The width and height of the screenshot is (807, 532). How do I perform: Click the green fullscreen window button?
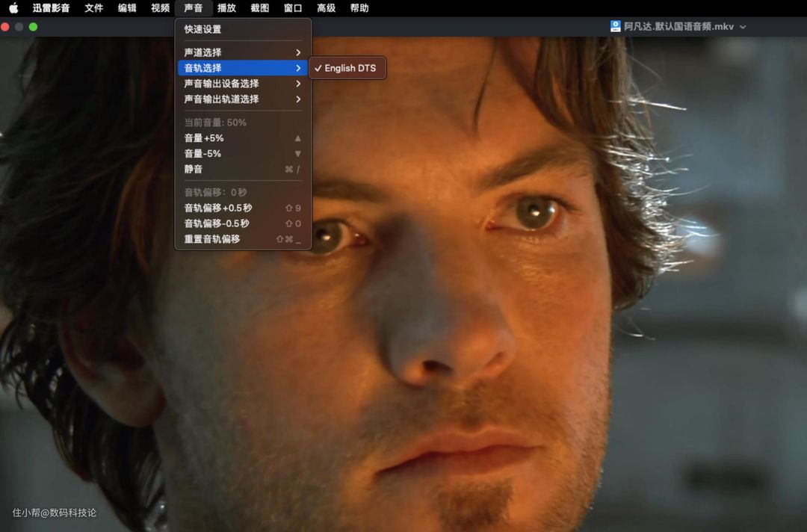pos(33,27)
